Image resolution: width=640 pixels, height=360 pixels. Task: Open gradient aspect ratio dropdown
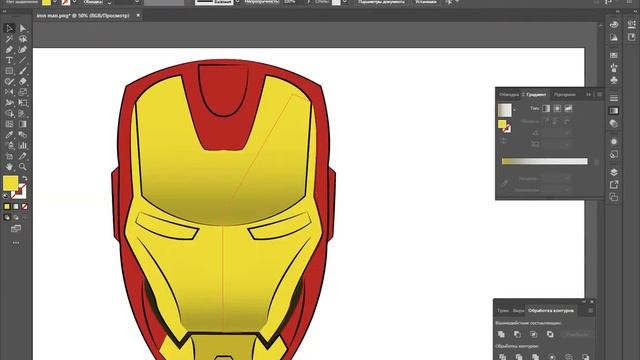pos(567,144)
